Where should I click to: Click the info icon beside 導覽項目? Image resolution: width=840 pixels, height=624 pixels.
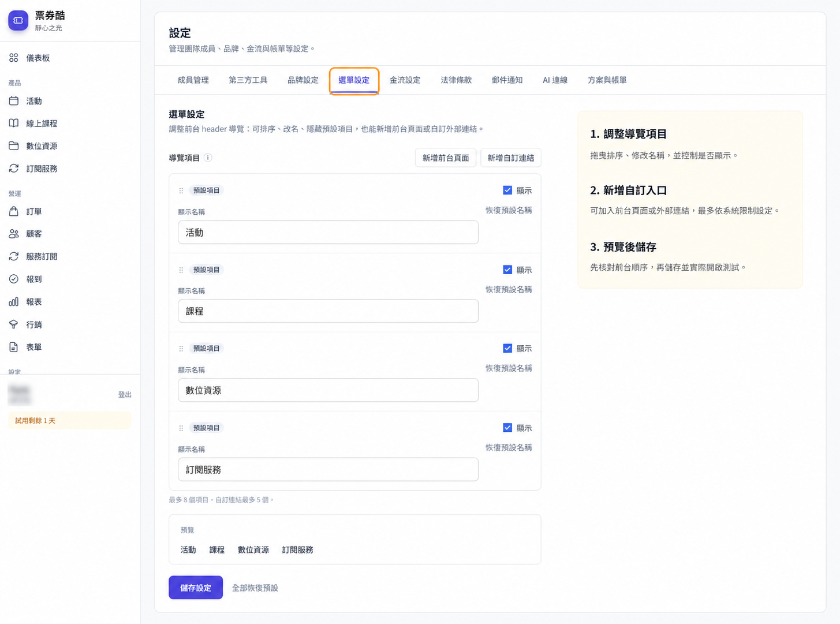tap(208, 158)
